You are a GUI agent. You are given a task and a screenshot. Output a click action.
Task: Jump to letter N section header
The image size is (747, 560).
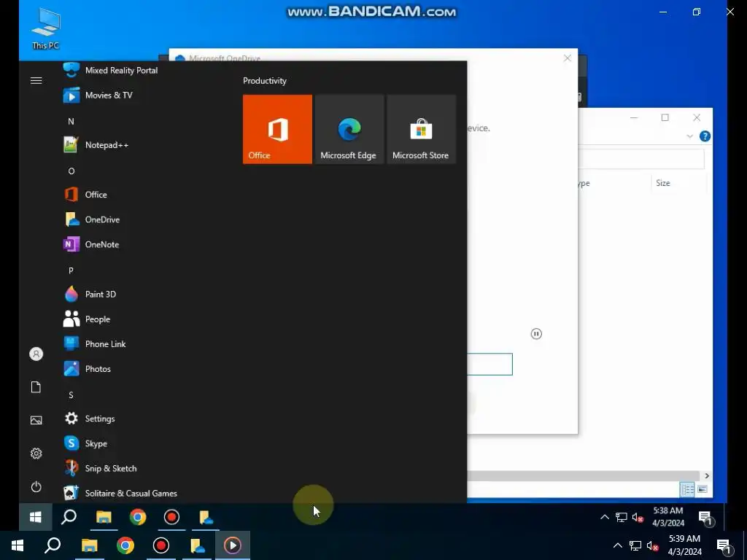click(71, 122)
